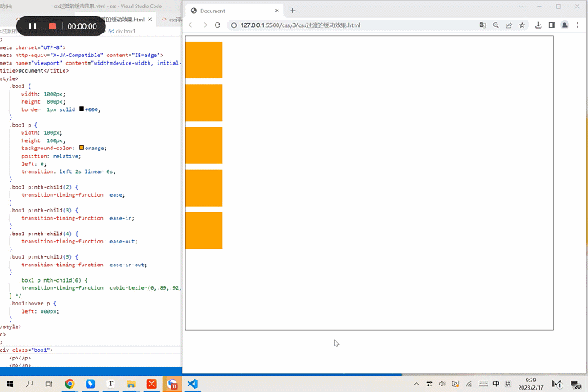Open File Explorer from taskbar
This screenshot has width=588, height=392.
tap(131, 384)
